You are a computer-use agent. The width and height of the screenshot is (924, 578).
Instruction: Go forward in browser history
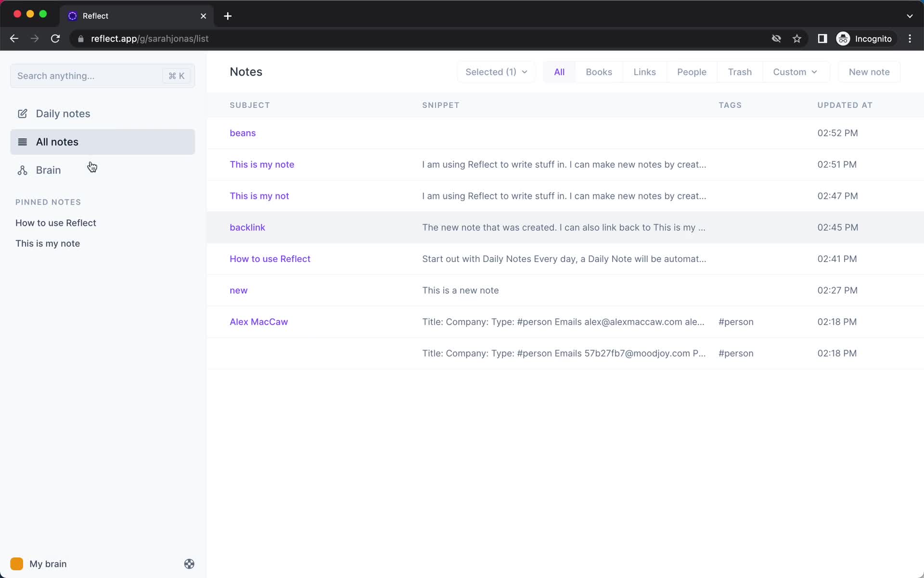point(35,39)
